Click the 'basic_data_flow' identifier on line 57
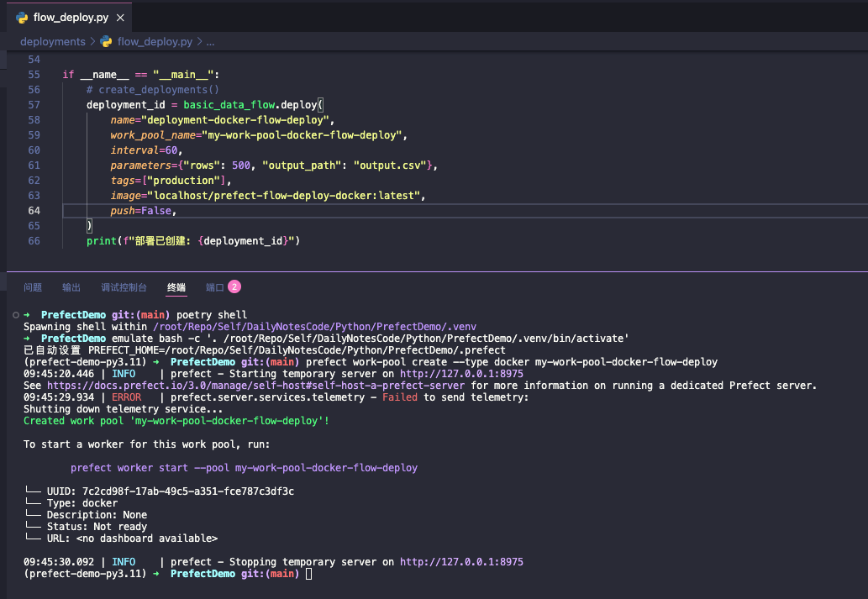The width and height of the screenshot is (868, 599). 229,105
